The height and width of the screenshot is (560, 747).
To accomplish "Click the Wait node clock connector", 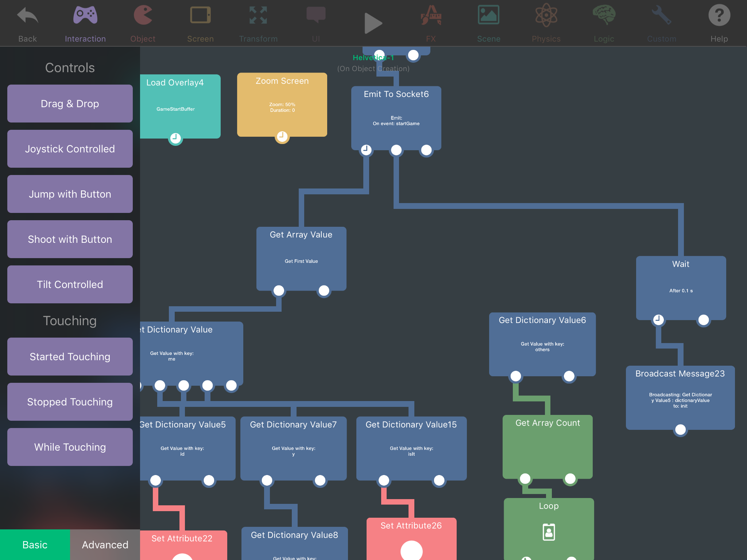I will coord(658,320).
